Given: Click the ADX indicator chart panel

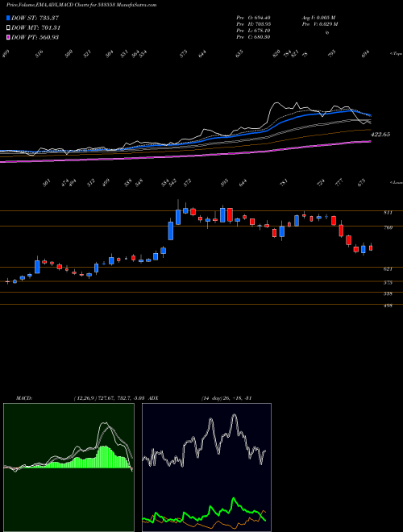Looking at the screenshot, I should click(x=206, y=468).
